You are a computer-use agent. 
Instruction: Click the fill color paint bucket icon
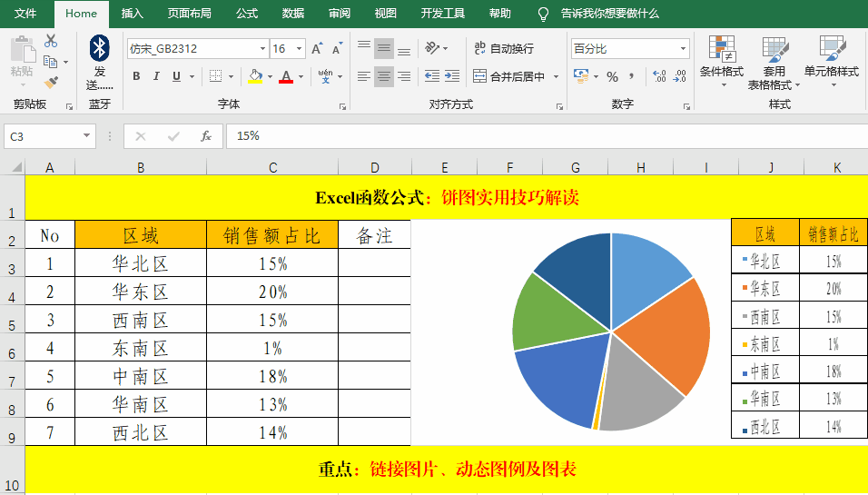(255, 76)
